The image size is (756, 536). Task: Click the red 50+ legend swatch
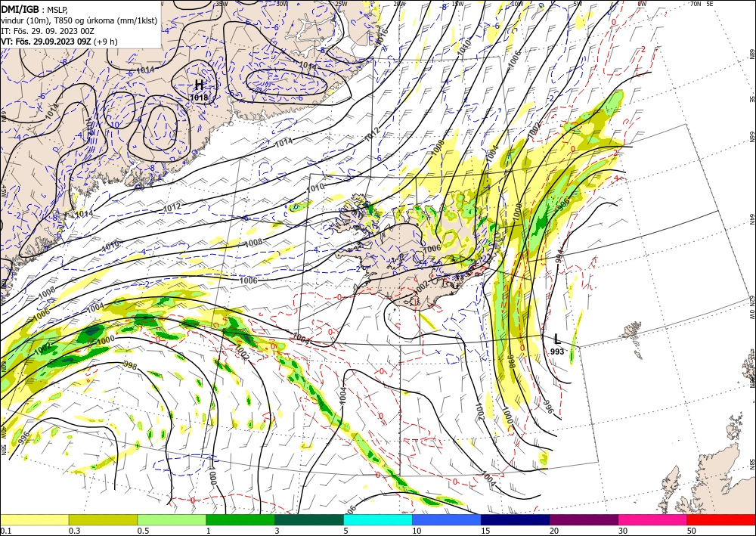[721, 519]
